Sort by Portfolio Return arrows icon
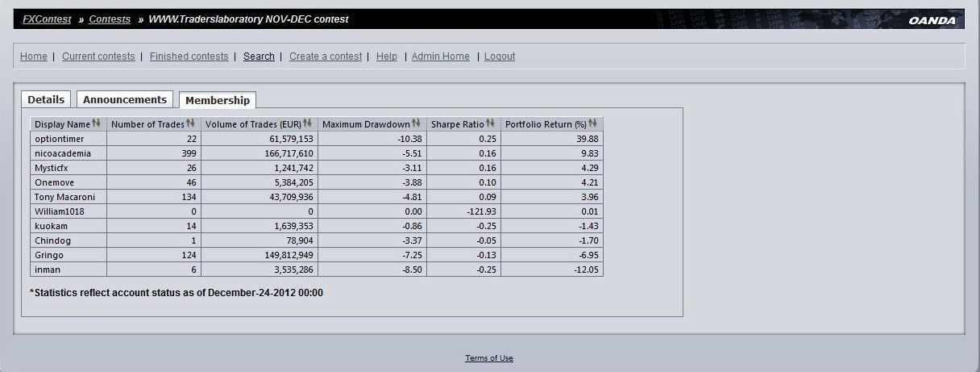Screen dimensions: 980x372 tap(593, 123)
